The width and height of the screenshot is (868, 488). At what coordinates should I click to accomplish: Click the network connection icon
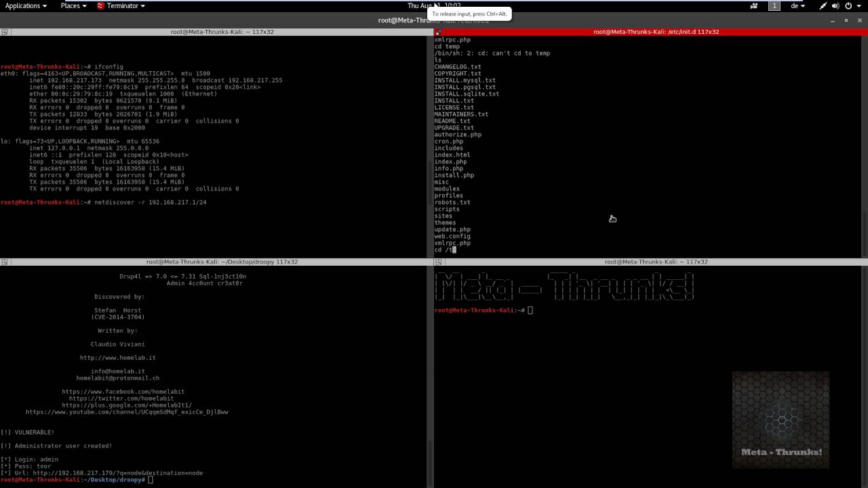point(823,5)
